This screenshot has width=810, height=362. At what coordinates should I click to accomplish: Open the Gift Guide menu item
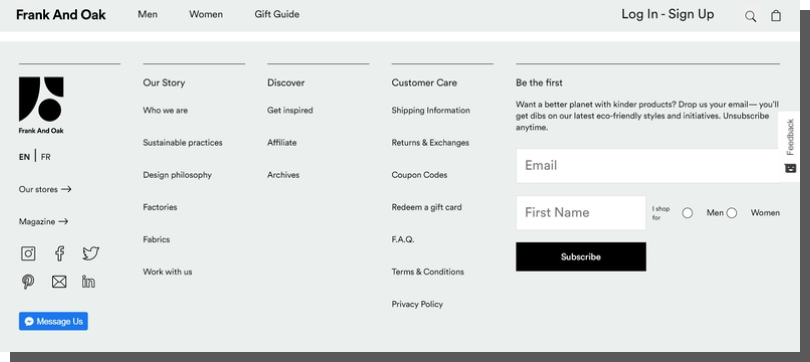[x=277, y=14]
